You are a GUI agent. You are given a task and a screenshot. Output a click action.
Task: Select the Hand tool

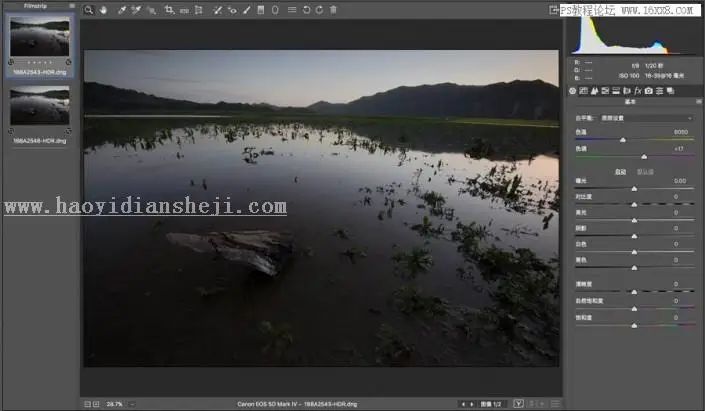pos(103,9)
